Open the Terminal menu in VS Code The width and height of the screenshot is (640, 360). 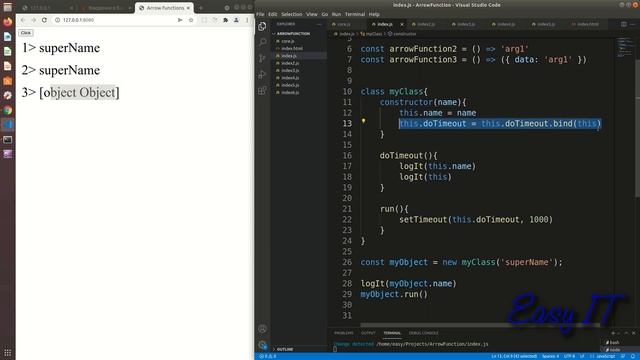[355, 14]
